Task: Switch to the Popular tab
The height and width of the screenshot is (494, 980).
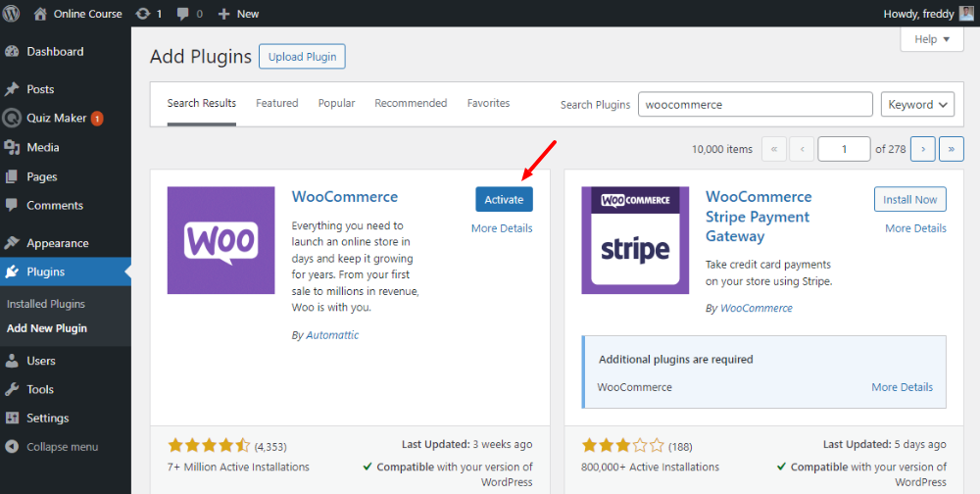Action: 336,103
